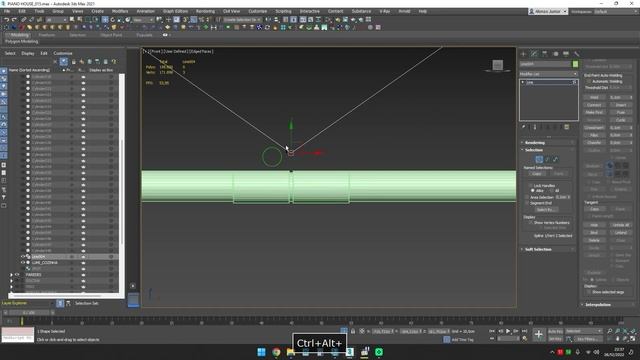Activate the Select and Rotate tool
Screen dimensions: 640x360
click(113, 20)
